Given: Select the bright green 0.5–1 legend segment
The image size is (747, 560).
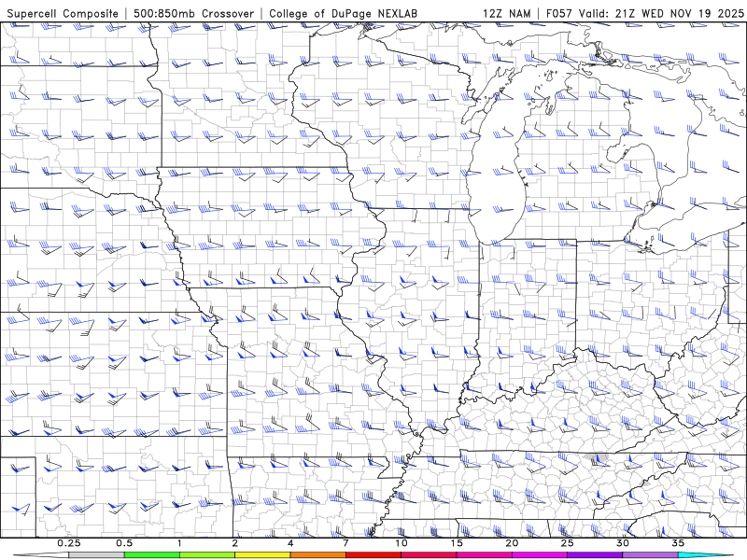Looking at the screenshot, I should 152,555.
